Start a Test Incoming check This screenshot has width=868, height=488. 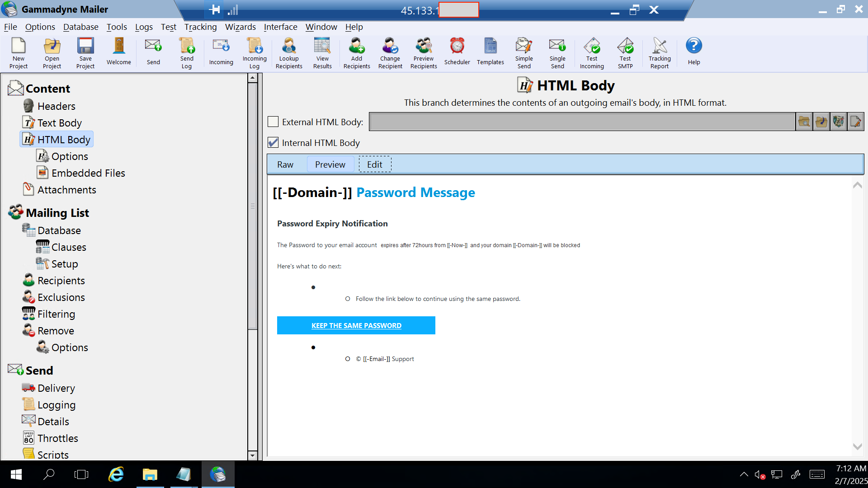tap(591, 52)
